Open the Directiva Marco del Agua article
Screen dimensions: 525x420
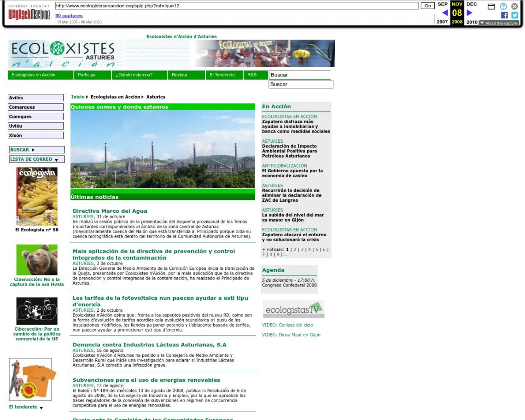[x=110, y=211]
